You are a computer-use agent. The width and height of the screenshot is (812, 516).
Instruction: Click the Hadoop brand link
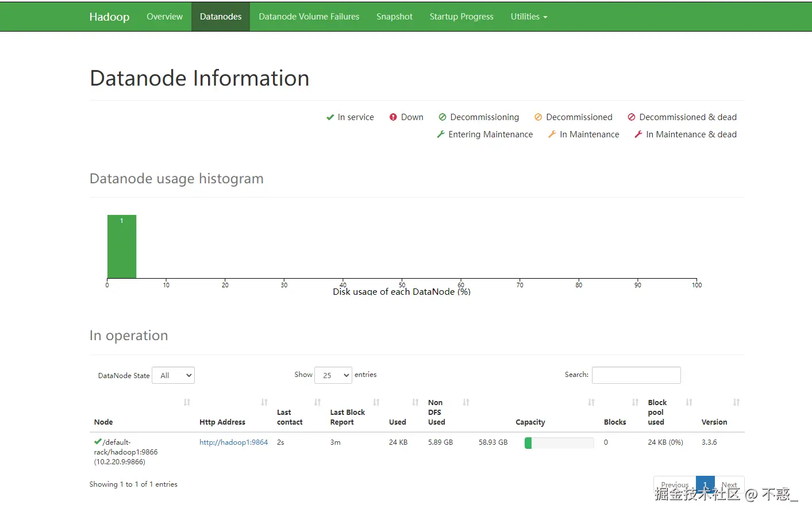[x=109, y=17]
